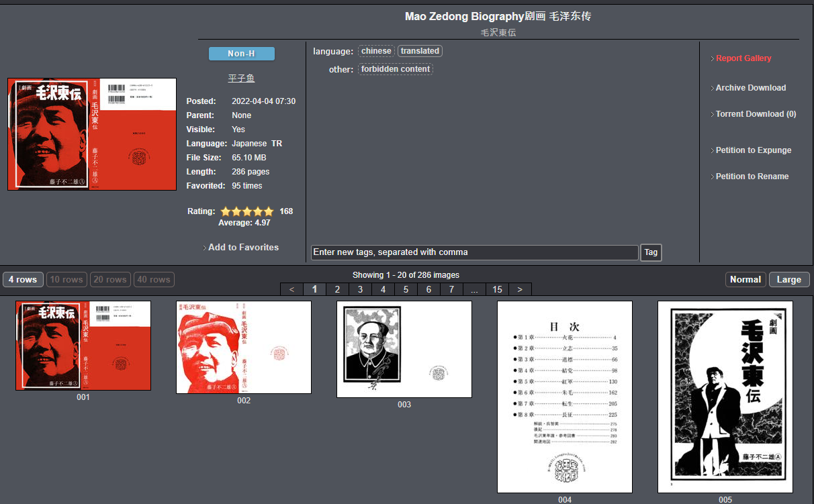Open thumbnail 001 cover page
The image size is (814, 504).
[x=83, y=346]
